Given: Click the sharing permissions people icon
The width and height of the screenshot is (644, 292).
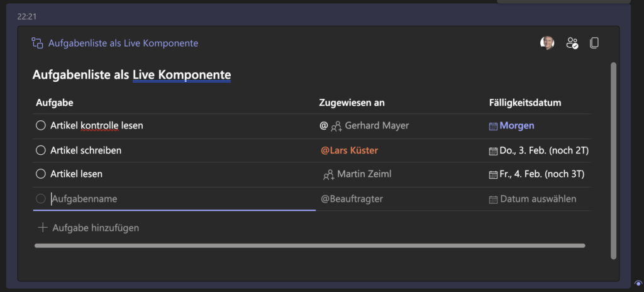Looking at the screenshot, I should 572,43.
